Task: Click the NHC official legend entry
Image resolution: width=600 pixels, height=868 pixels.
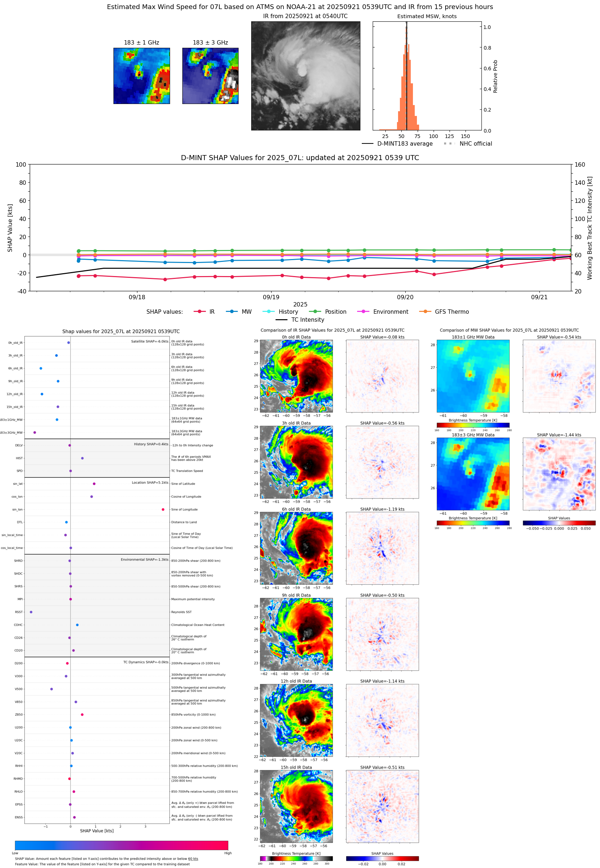Action: tap(468, 143)
